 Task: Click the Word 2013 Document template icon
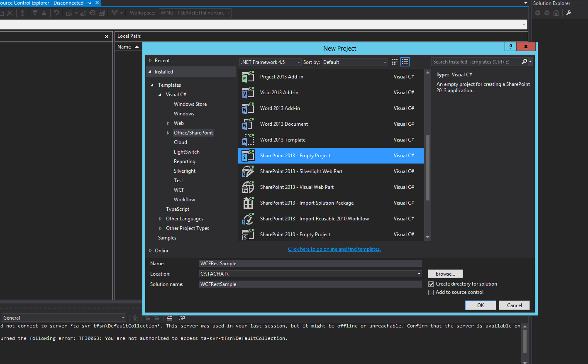coord(248,124)
